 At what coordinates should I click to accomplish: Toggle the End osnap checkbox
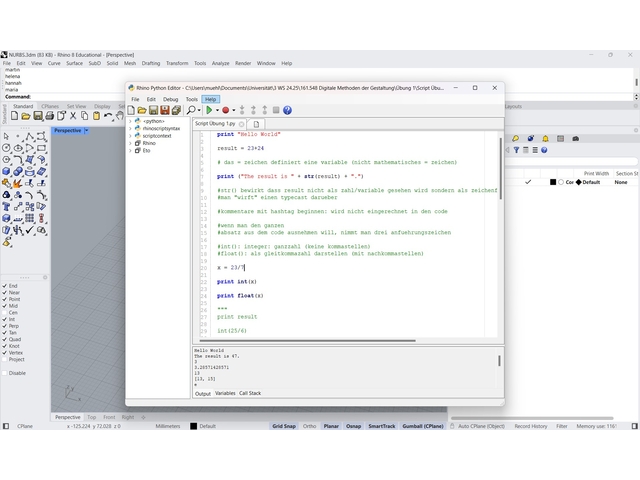point(5,286)
